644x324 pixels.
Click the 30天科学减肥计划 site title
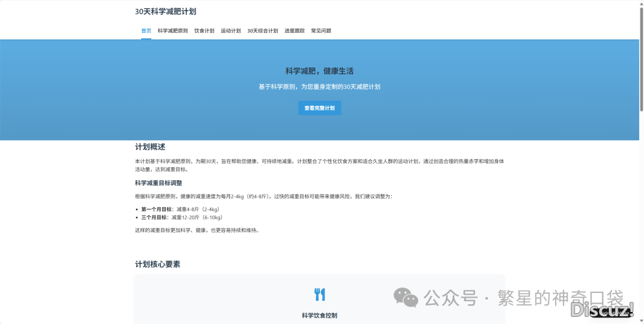pyautogui.click(x=166, y=11)
